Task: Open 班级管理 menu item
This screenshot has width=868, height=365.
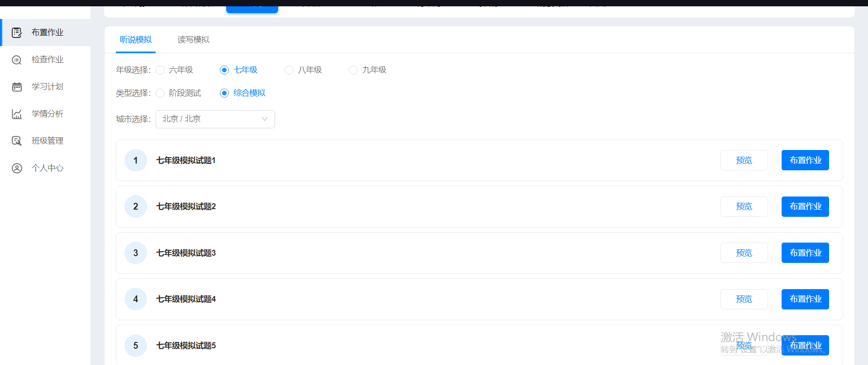Action: (45, 141)
